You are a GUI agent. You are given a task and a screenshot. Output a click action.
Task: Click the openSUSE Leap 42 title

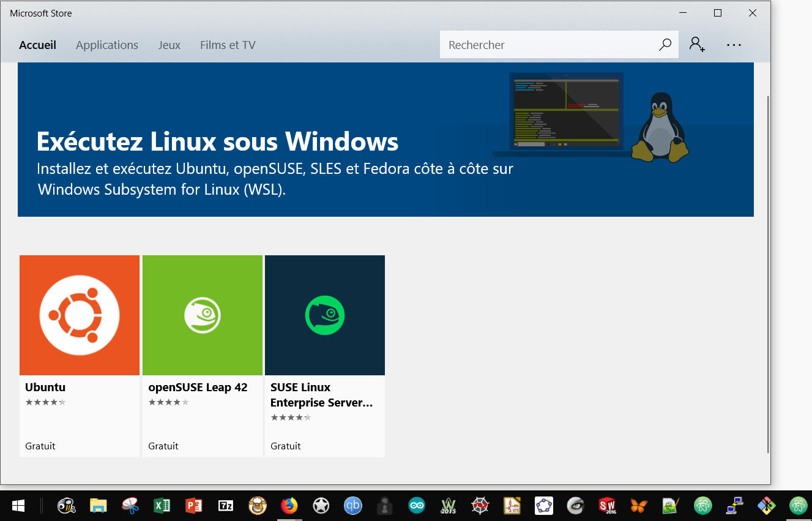pyautogui.click(x=198, y=387)
